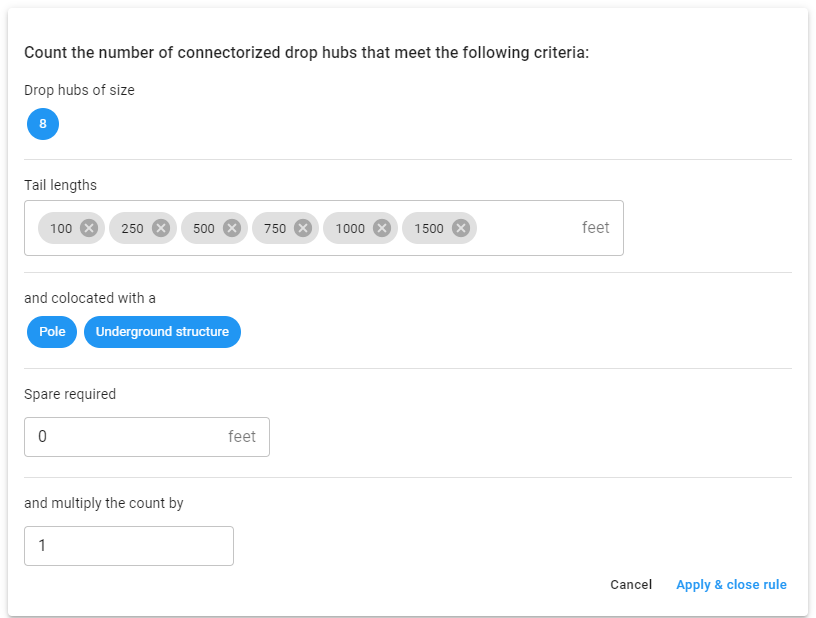Delete the 500 tail length chip

232,228
